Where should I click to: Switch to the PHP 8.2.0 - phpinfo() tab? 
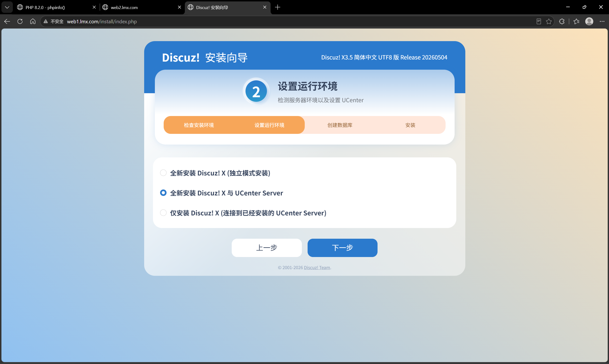coord(56,7)
